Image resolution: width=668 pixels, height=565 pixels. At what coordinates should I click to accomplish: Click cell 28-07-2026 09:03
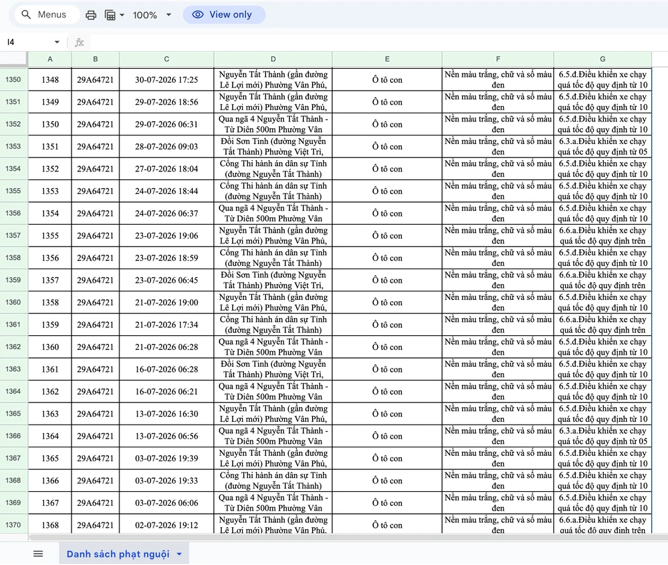click(x=167, y=147)
